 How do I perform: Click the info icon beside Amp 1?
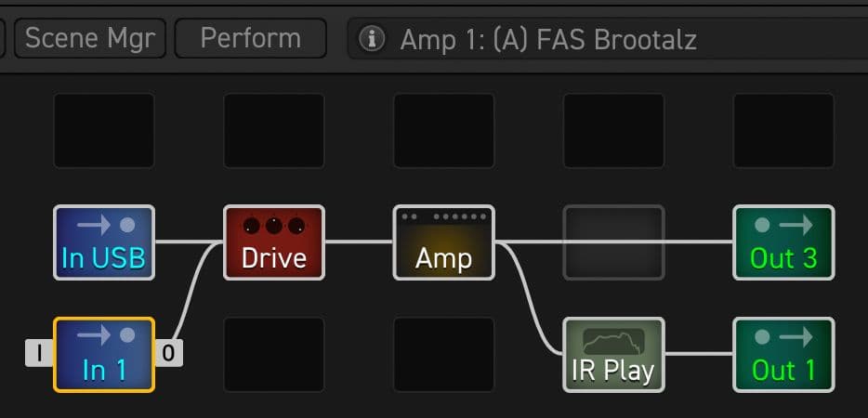372,39
